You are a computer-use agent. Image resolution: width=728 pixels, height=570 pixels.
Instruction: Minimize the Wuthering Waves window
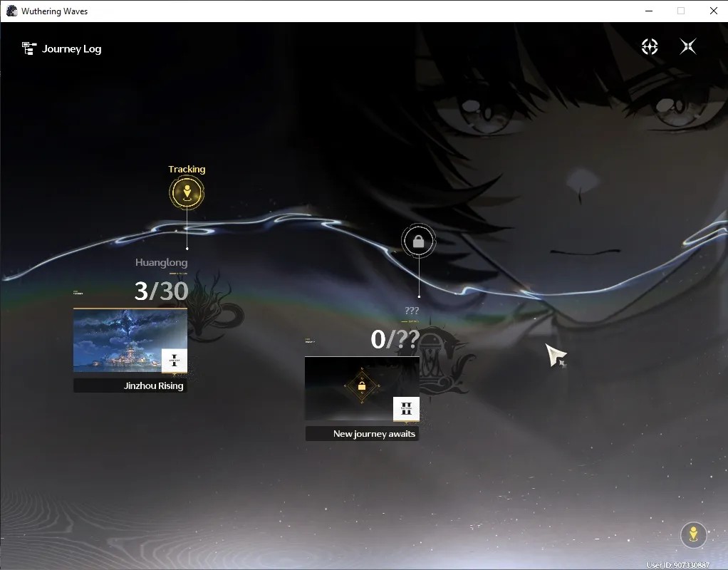tap(649, 11)
